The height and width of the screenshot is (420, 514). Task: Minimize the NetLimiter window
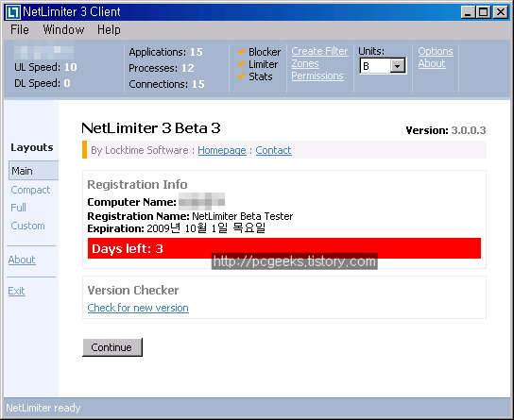pyautogui.click(x=468, y=12)
